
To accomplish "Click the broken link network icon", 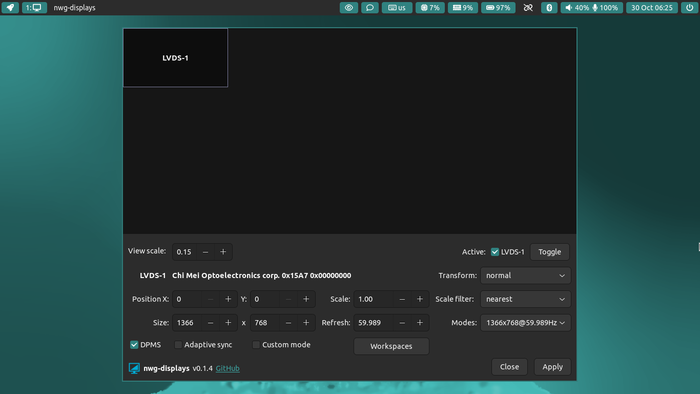I will 528,8.
